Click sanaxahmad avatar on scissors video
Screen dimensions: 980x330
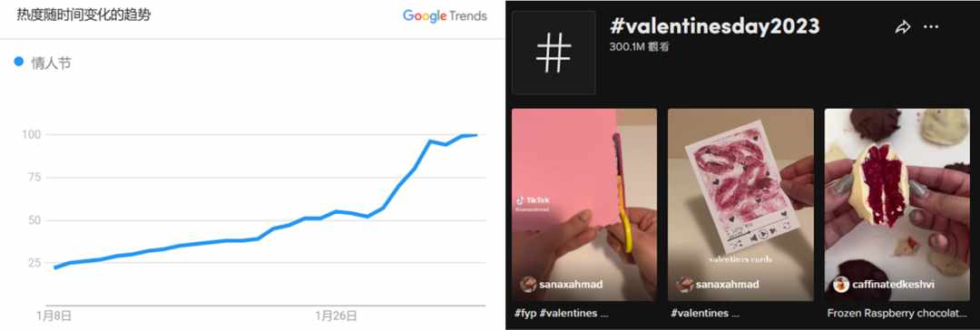tap(528, 285)
